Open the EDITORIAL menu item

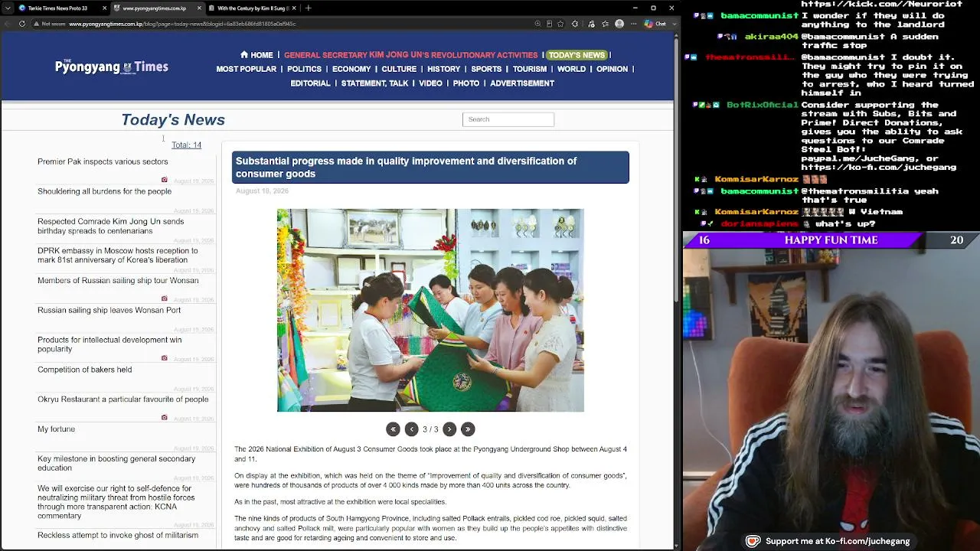(310, 83)
